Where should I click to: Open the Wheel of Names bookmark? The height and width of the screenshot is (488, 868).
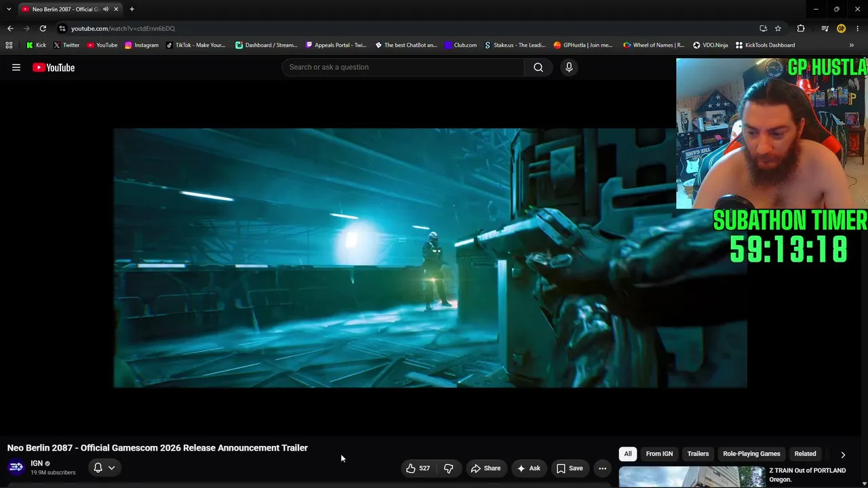click(x=654, y=45)
